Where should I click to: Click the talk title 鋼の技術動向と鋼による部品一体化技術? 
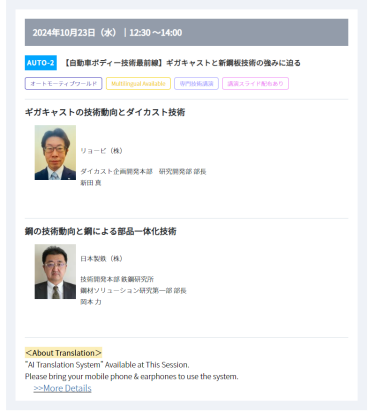tap(101, 231)
